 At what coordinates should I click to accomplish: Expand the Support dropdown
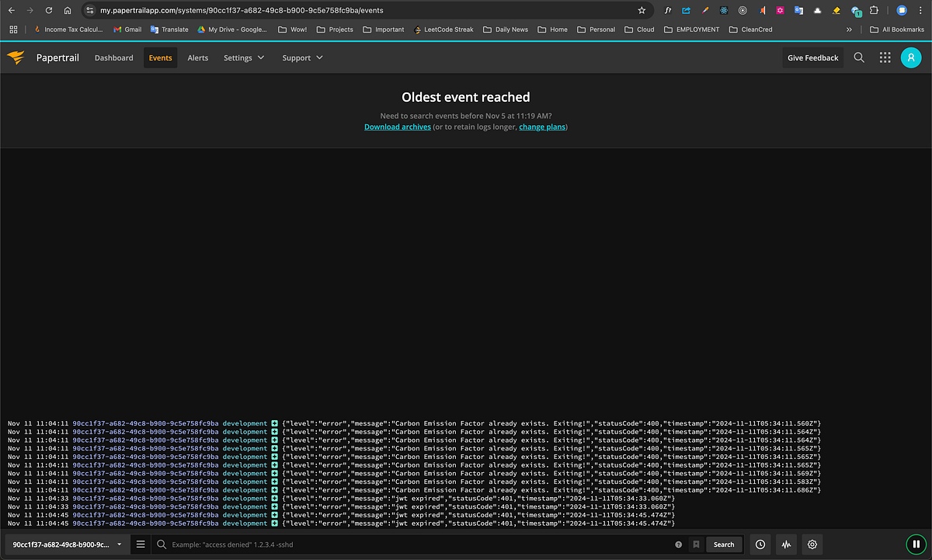[301, 57]
